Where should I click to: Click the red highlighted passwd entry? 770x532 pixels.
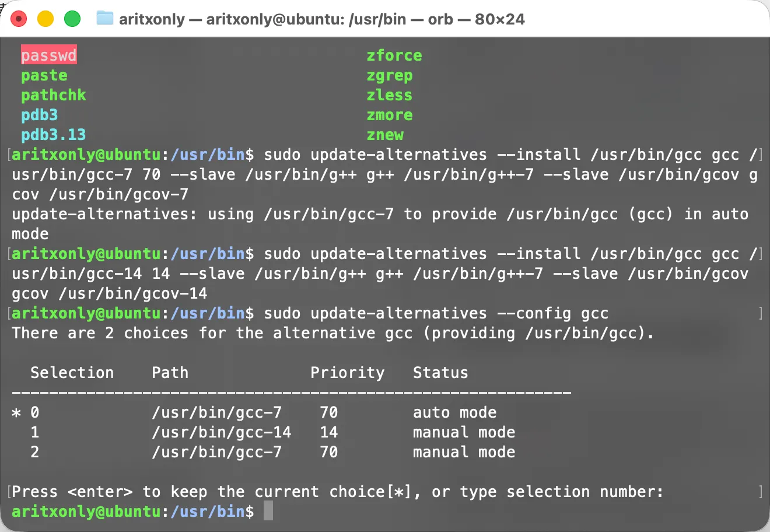49,55
